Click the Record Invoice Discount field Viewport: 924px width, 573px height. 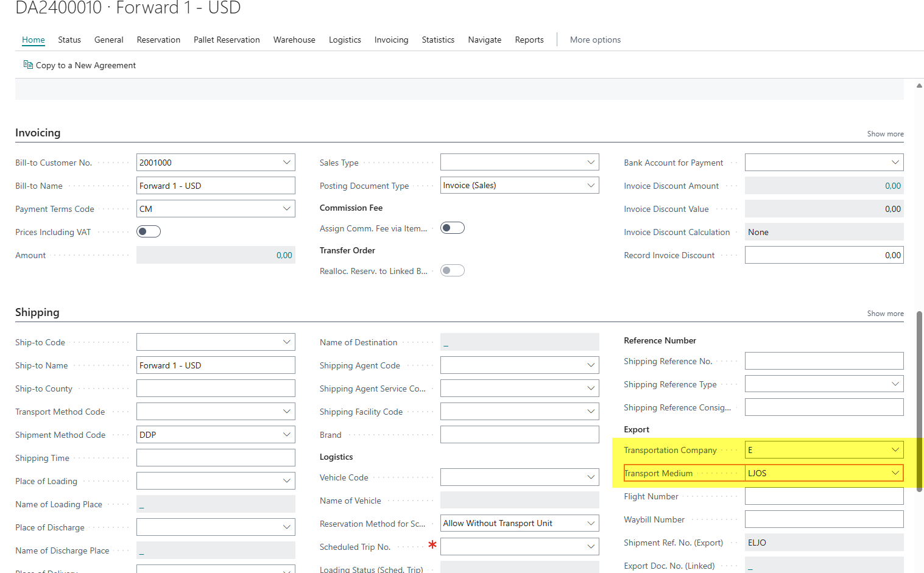(823, 255)
